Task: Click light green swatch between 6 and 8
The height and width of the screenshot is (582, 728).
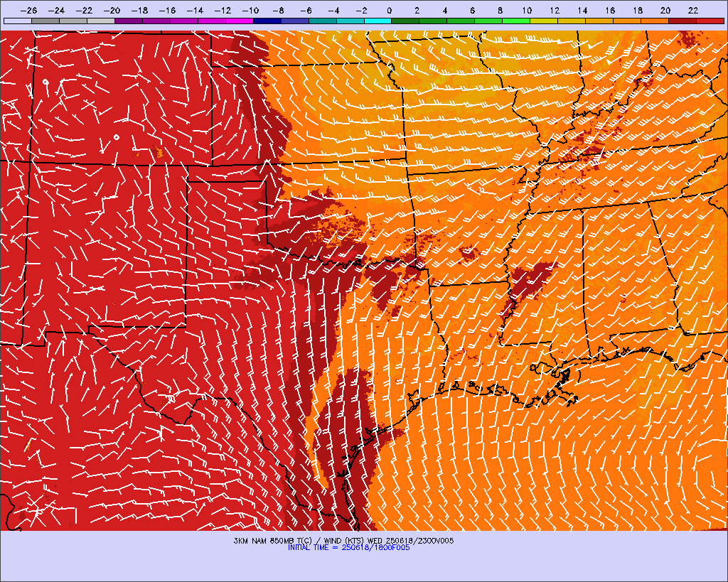Action: coord(489,21)
